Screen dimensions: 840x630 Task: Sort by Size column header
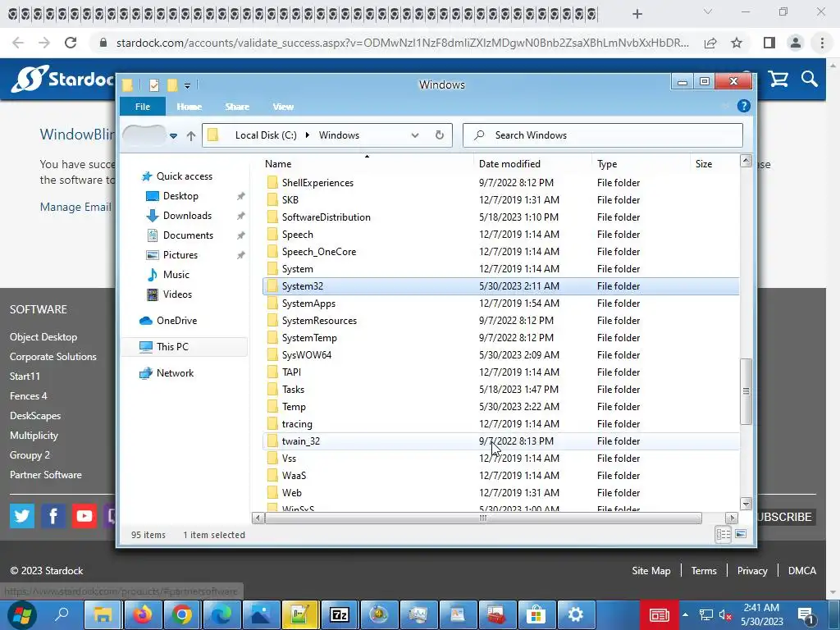tap(703, 164)
